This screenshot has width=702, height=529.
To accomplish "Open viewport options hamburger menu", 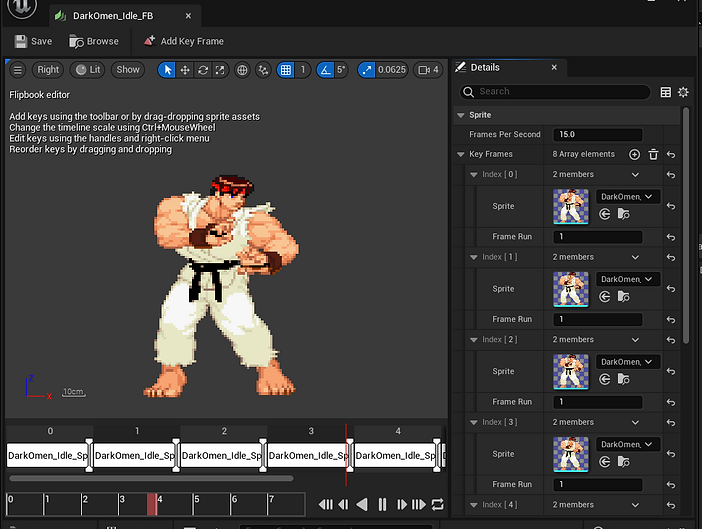I will pos(17,70).
